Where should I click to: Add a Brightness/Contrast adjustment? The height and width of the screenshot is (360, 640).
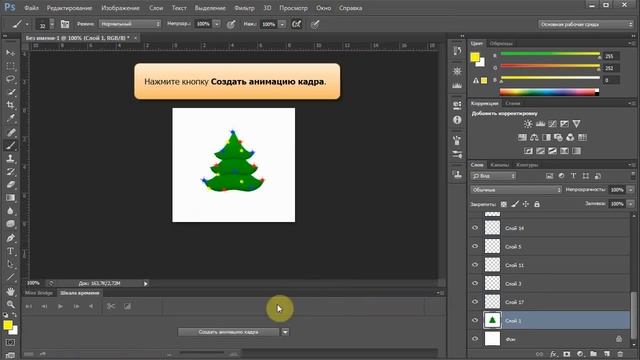[x=528, y=124]
